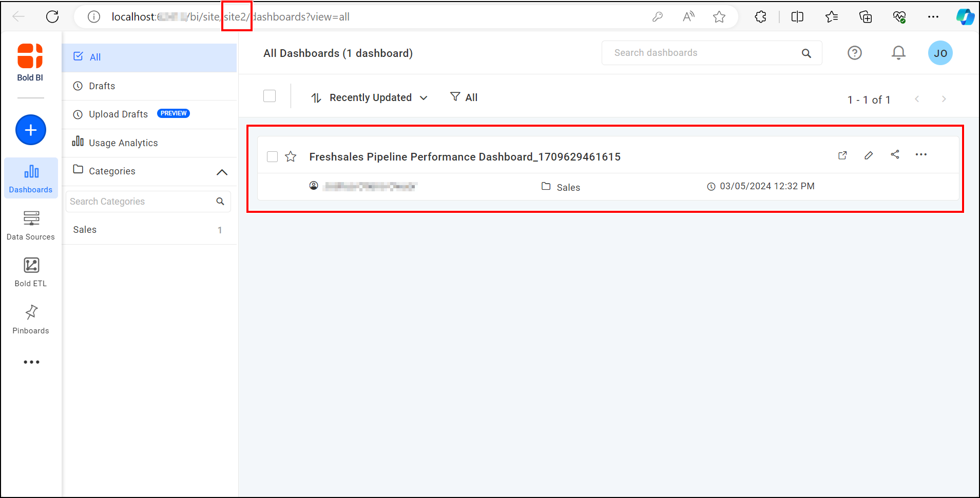Select Usage Analytics menu item
The width and height of the screenshot is (980, 498).
[123, 143]
